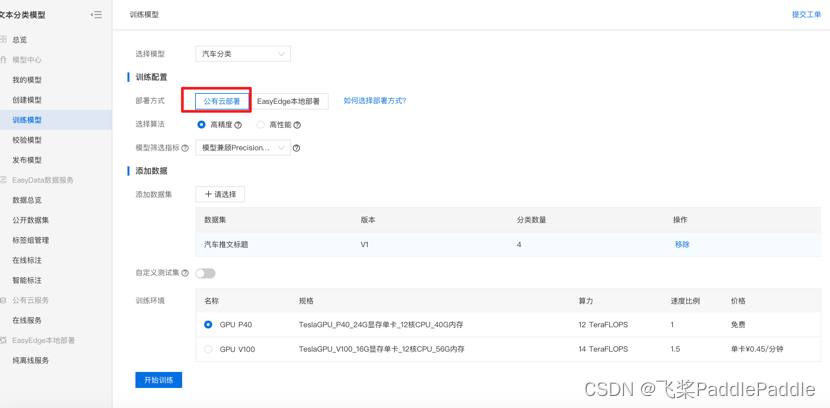Toggle the 自定义测试集 switch
Viewport: 830px width, 408px height.
point(205,273)
